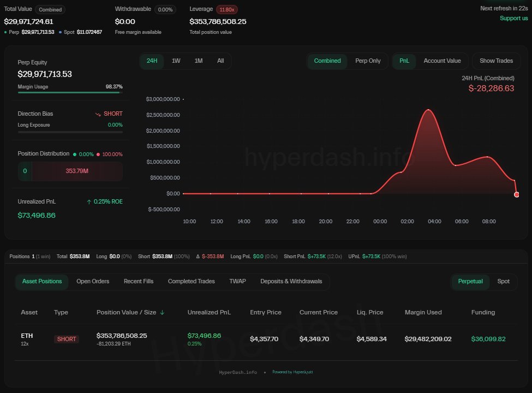532x393 pixels.
Task: Toggle PnL chart view
Action: pos(404,61)
